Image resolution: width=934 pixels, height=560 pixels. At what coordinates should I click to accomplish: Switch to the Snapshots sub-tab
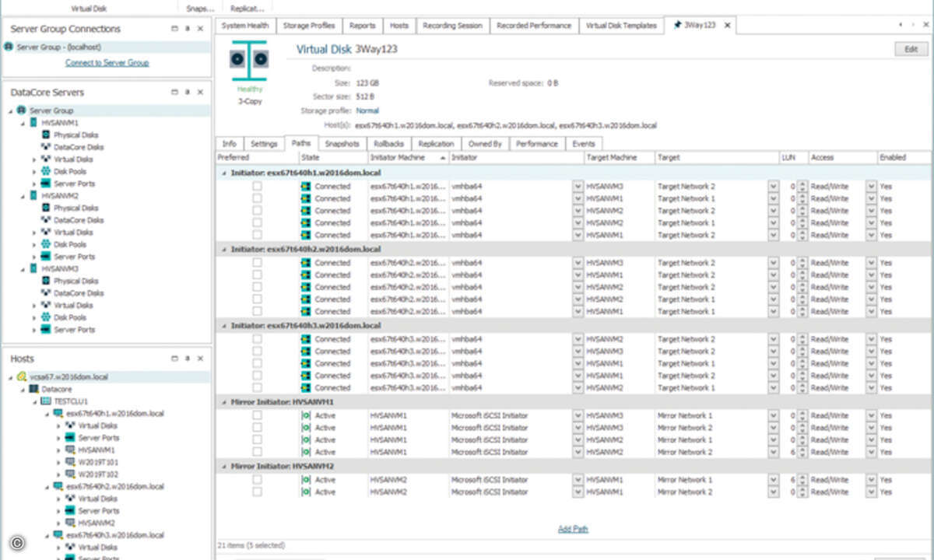[342, 144]
